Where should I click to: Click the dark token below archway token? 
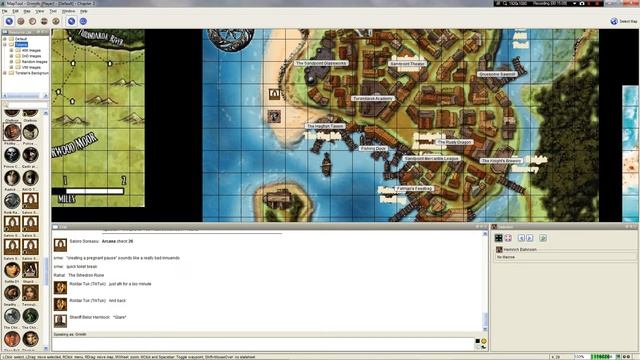point(274,116)
